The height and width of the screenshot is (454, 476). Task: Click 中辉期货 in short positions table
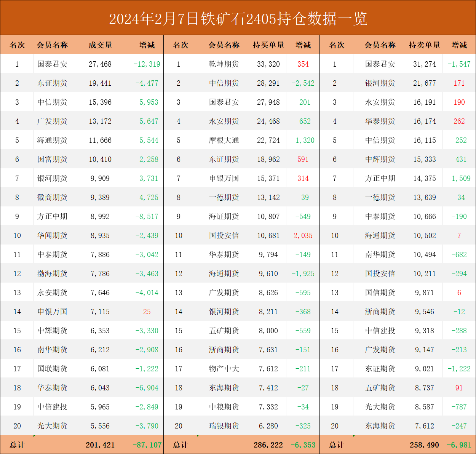pyautogui.click(x=380, y=159)
